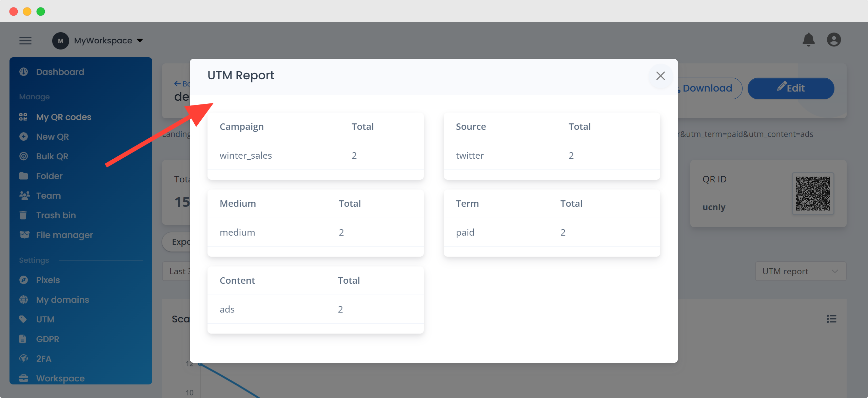Viewport: 868px width, 398px height.
Task: Open the Team members icon
Action: click(23, 195)
